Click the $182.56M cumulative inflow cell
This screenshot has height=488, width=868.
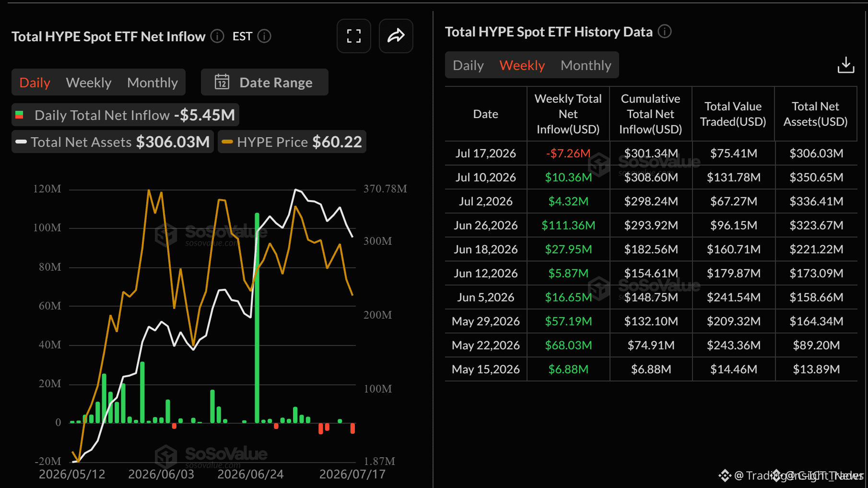coord(651,250)
